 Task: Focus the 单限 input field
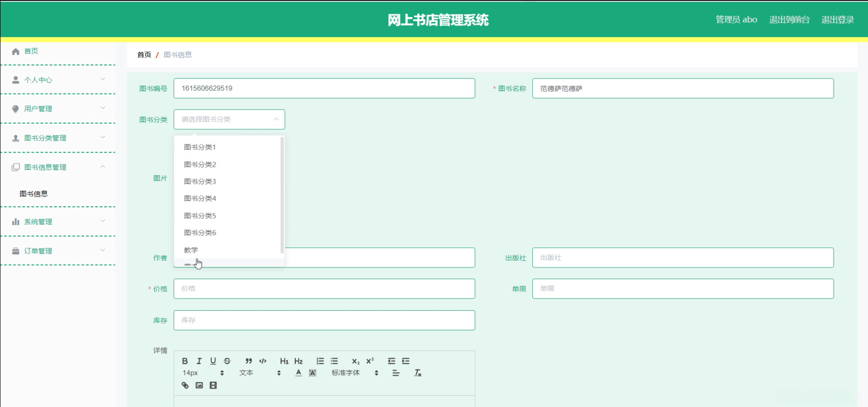pyautogui.click(x=683, y=289)
